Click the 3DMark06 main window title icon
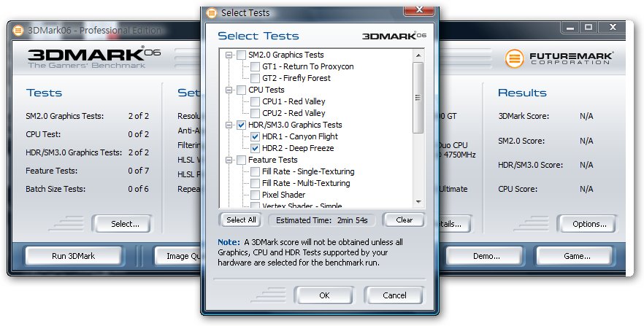Viewport: 644px width, 326px height. pos(18,30)
